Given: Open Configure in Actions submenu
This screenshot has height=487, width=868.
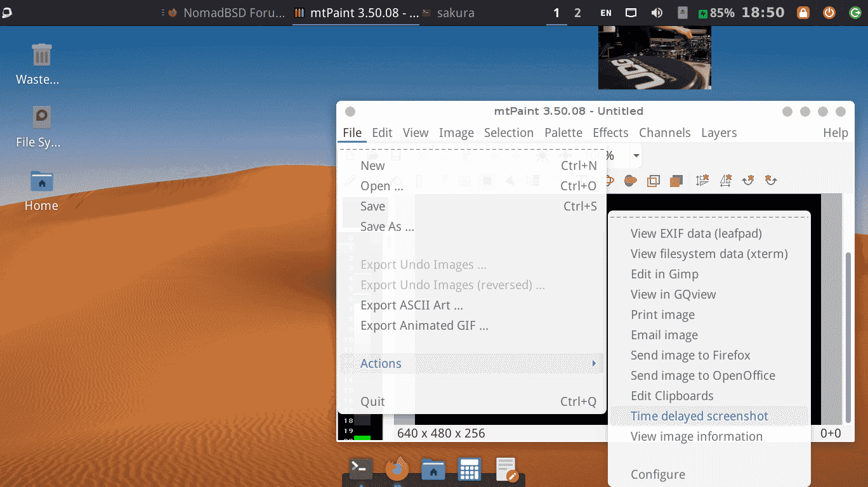Looking at the screenshot, I should (709, 474).
